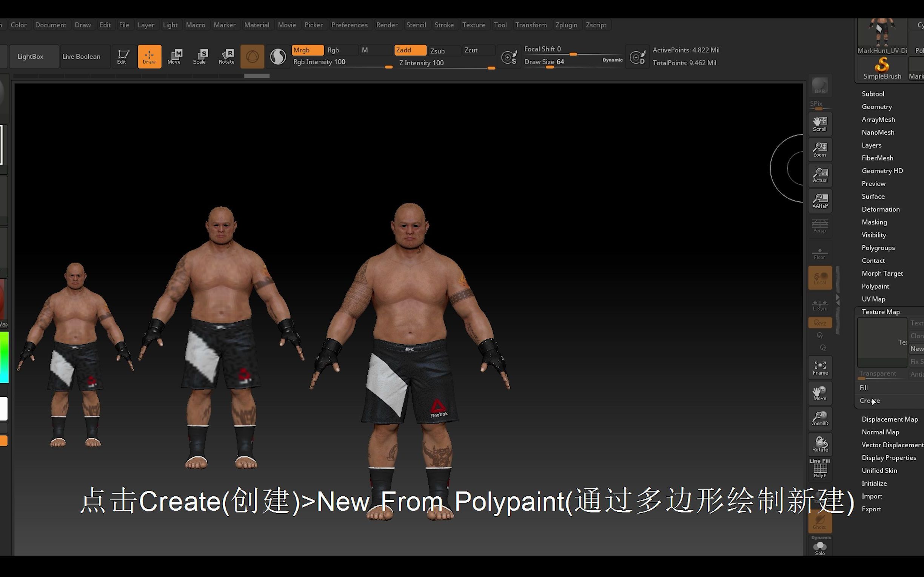This screenshot has width=924, height=577.
Task: Expand the Geometry subpalette
Action: coord(877,106)
